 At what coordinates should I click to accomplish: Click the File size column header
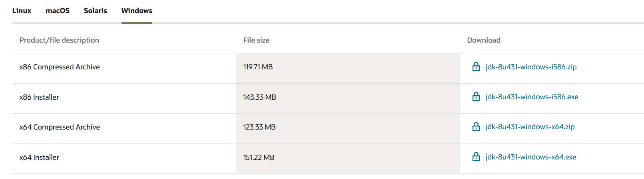tap(256, 40)
